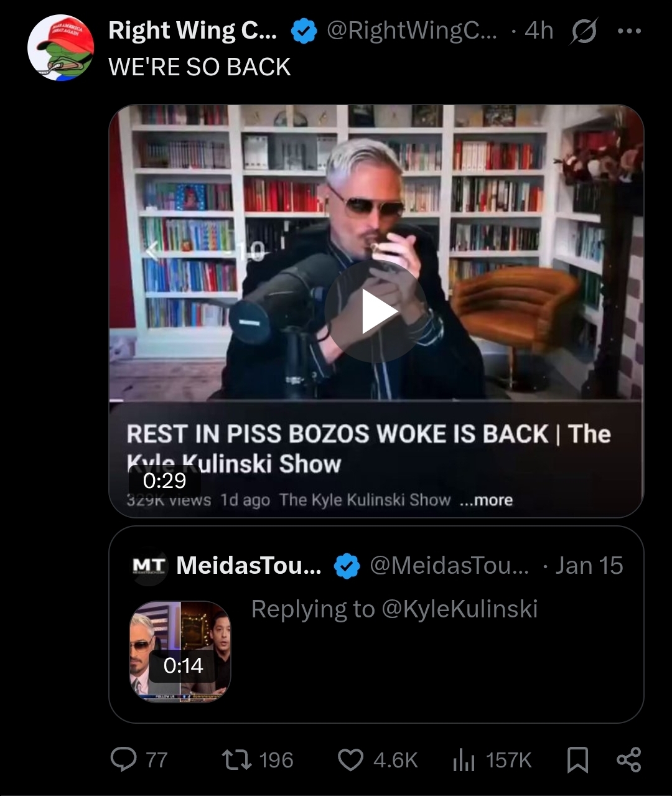Open the Right Wing C... account name

pyautogui.click(x=193, y=30)
